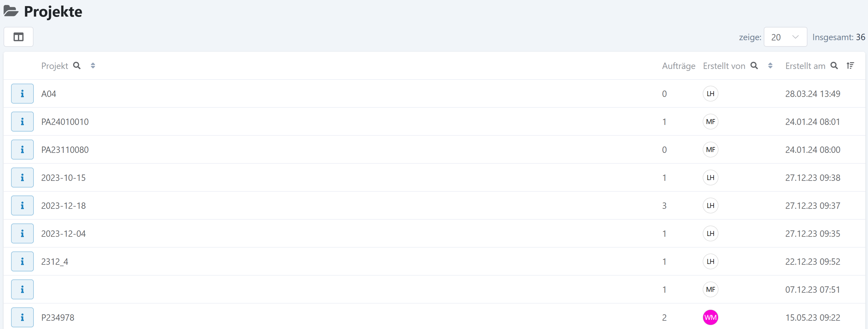Screen dimensions: 868x329
Task: Search the Erstellt am column
Action: pos(834,66)
